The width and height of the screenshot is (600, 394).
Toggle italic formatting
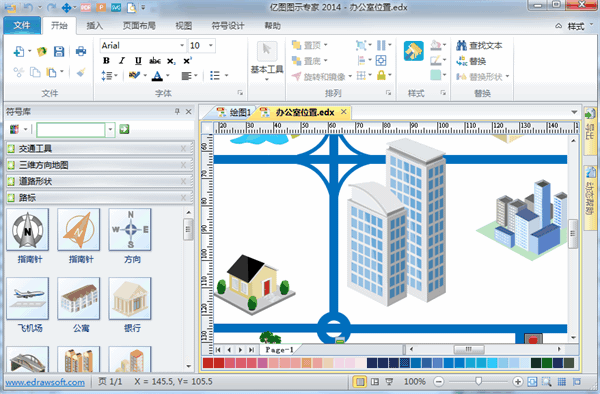coord(122,60)
